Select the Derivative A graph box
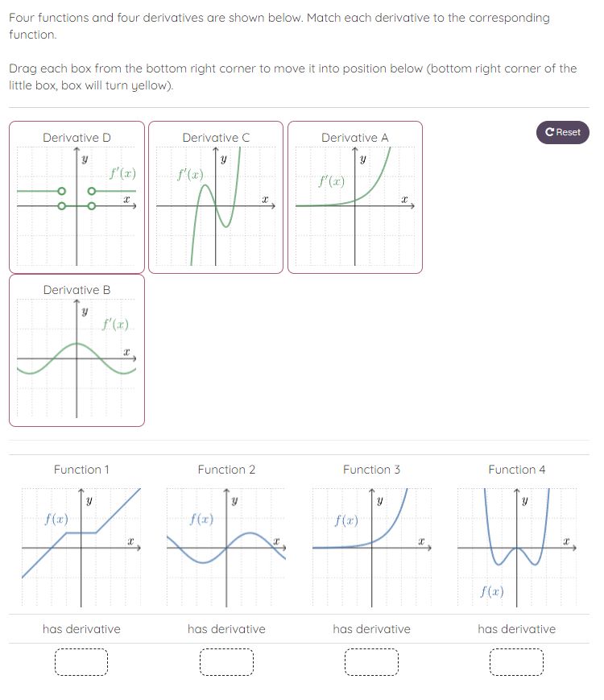This screenshot has height=700, width=604. [x=354, y=197]
